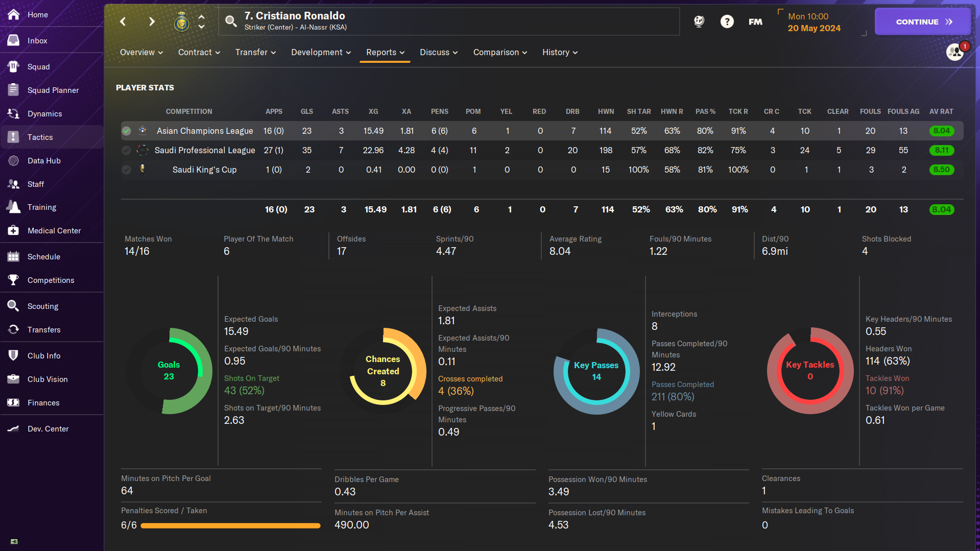Click the Saudi King's Cup 8.50 rating
Image resolution: width=980 pixels, height=551 pixels.
[942, 170]
